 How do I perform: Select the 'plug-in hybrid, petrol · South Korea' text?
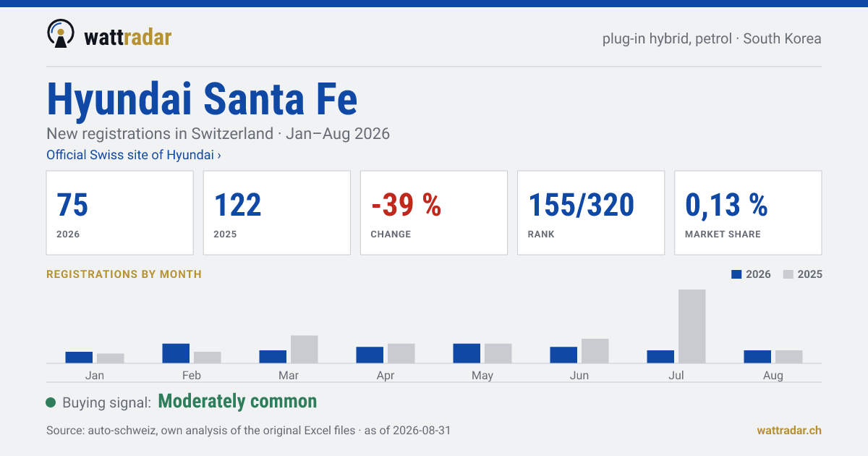[712, 38]
